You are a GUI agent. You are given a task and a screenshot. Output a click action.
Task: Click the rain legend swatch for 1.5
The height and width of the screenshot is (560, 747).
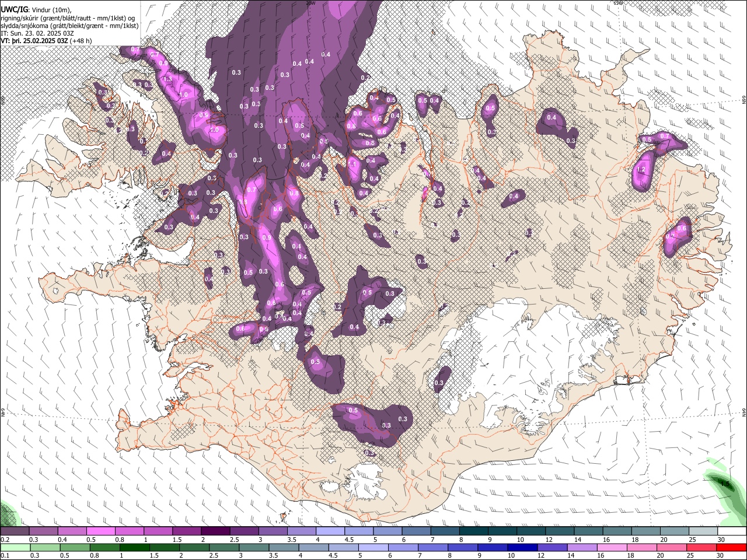164,547
